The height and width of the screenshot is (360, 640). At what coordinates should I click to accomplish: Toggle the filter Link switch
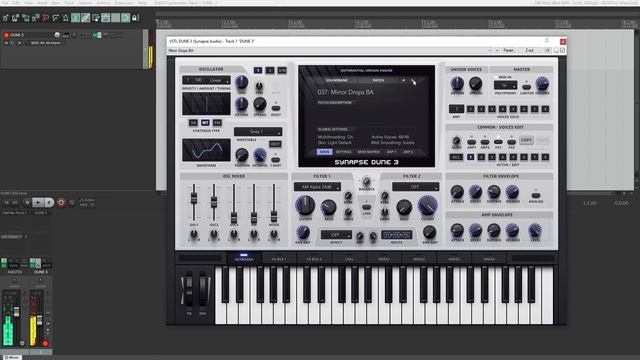(367, 207)
